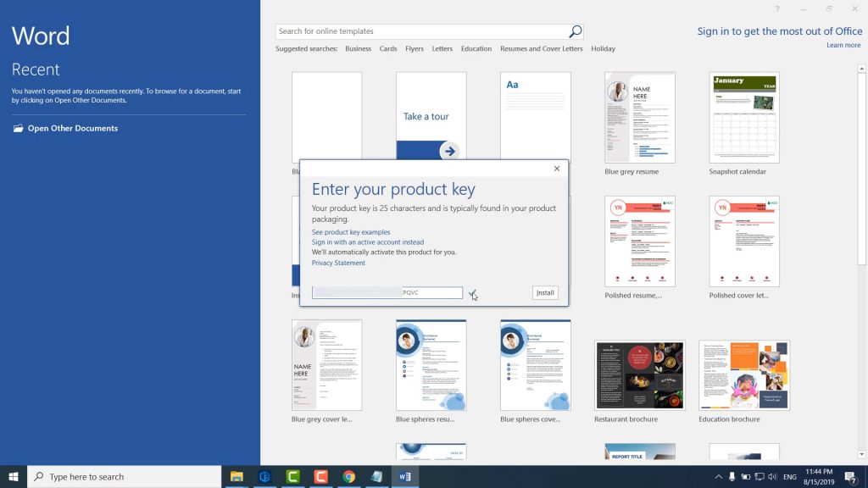Viewport: 868px width, 488px height.
Task: Click the network tray icon
Action: point(759,476)
